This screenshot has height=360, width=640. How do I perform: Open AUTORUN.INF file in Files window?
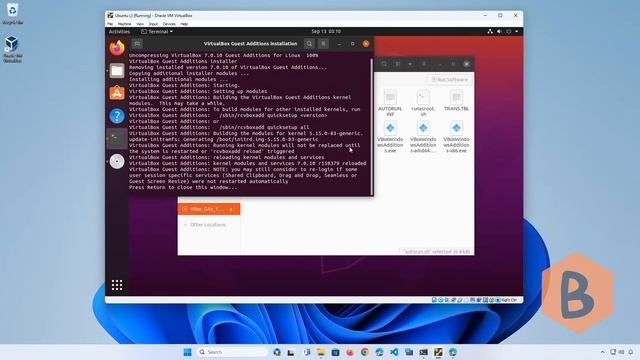(390, 103)
